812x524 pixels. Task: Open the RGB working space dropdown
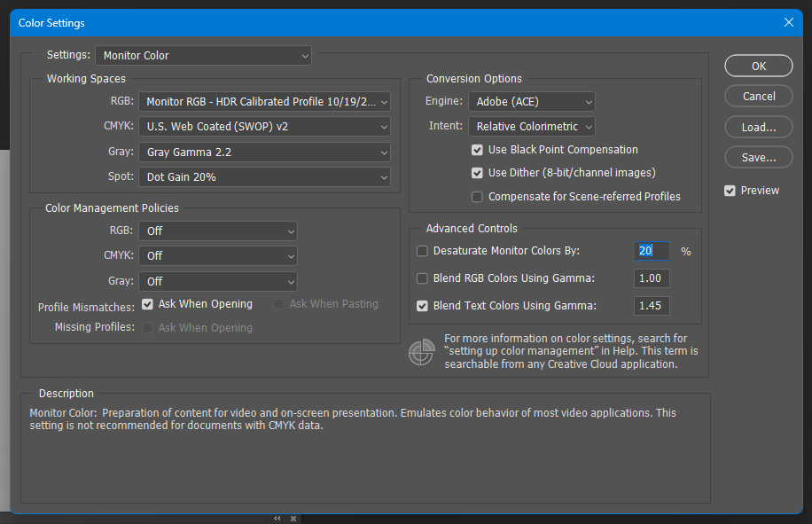point(264,101)
